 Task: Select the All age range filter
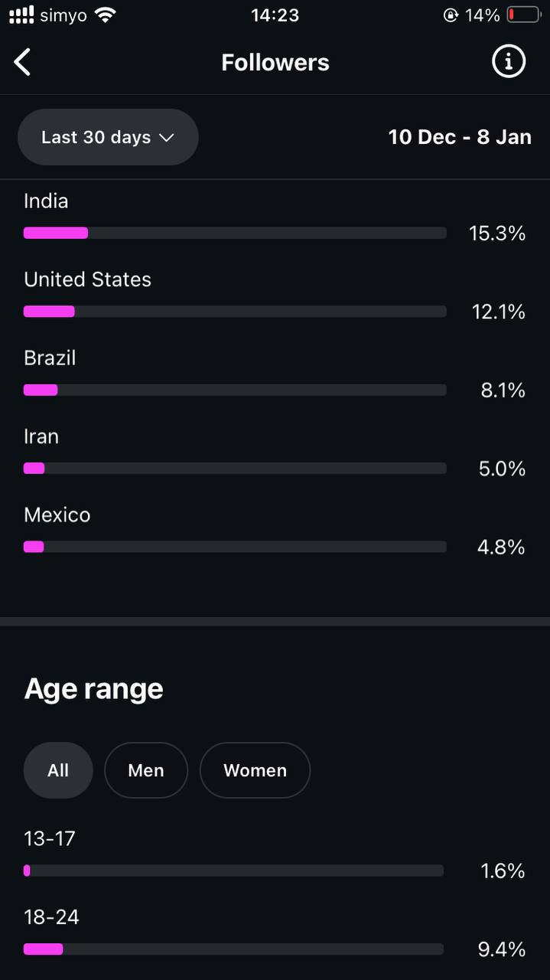point(58,770)
